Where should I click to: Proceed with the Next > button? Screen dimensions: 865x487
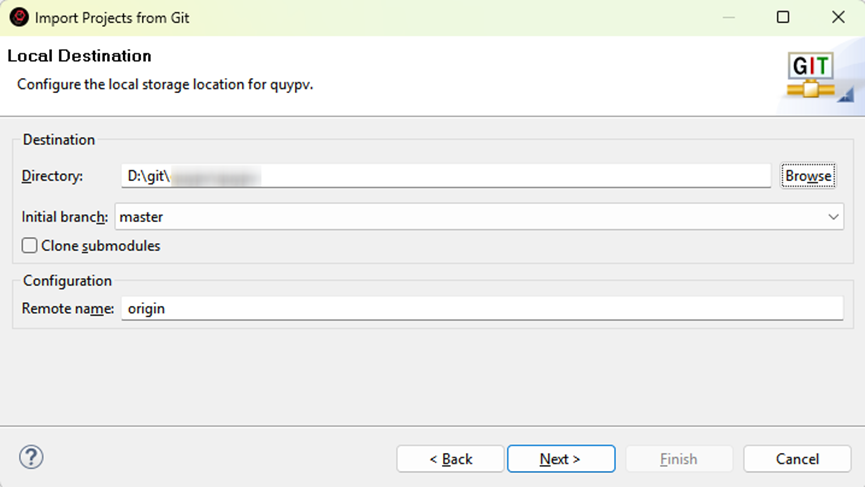click(x=560, y=459)
